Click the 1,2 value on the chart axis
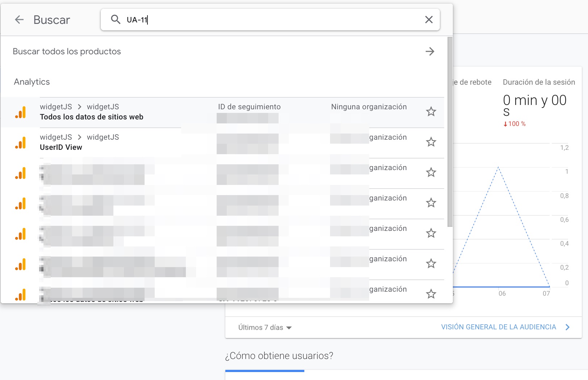Viewport: 588px width, 380px height. 564,148
